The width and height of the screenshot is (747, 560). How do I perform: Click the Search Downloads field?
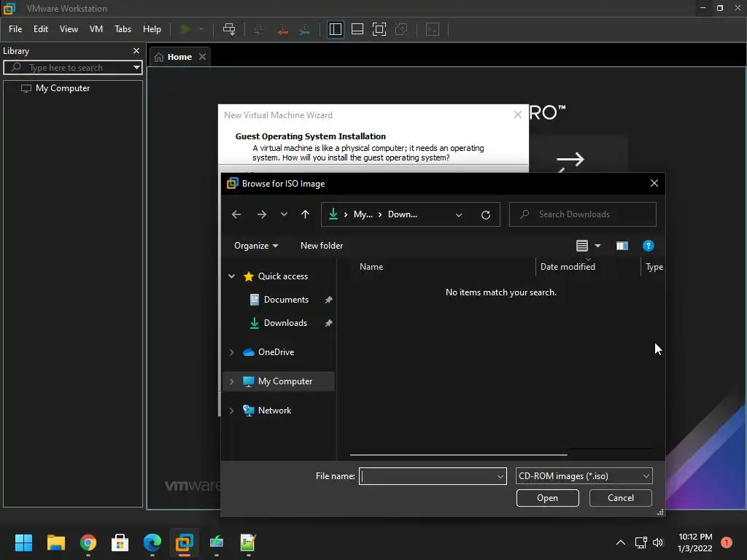[583, 214]
